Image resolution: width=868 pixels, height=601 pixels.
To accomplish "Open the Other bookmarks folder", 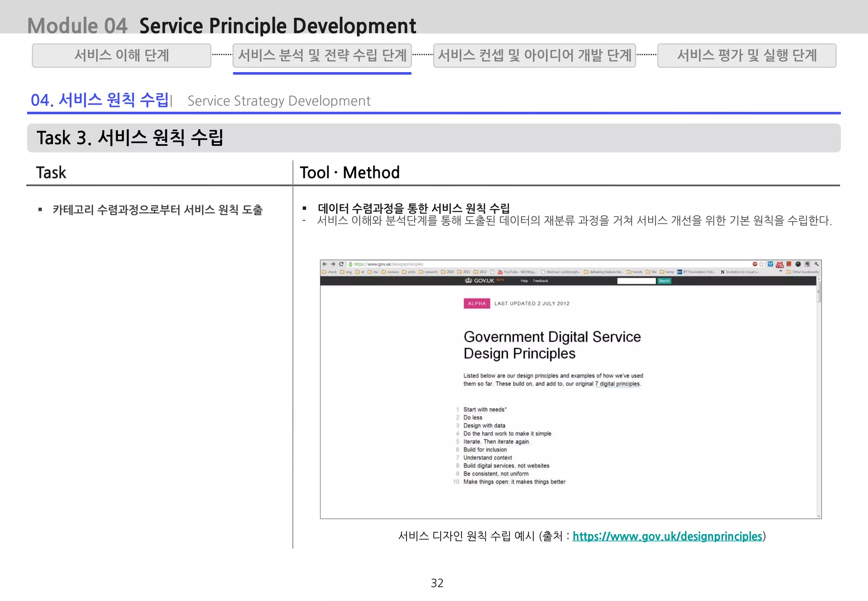I will coord(803,272).
